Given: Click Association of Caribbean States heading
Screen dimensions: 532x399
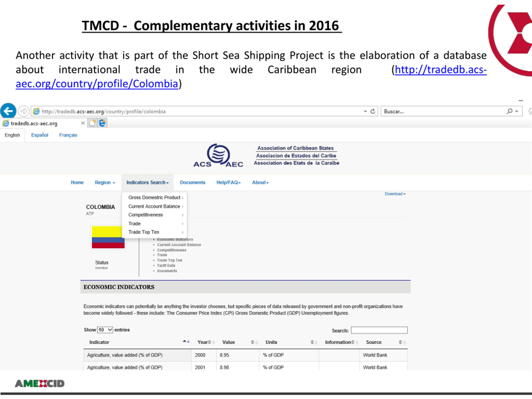Looking at the screenshot, I should [x=295, y=148].
